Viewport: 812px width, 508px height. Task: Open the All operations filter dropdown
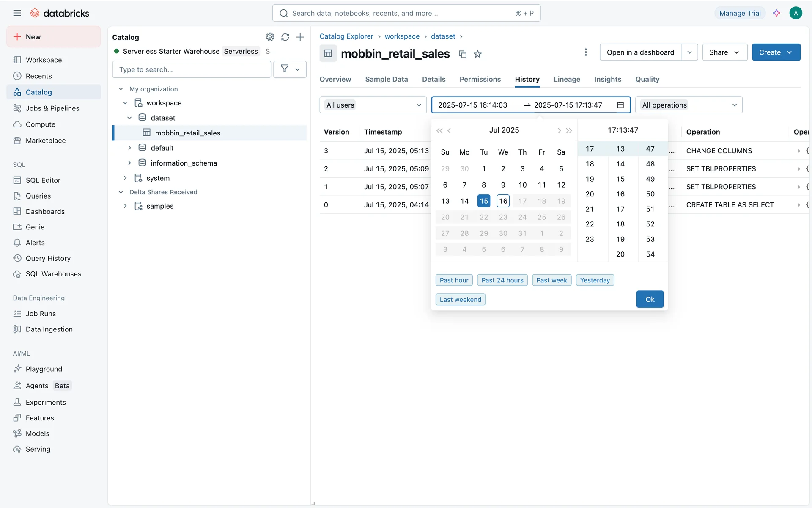[689, 105]
